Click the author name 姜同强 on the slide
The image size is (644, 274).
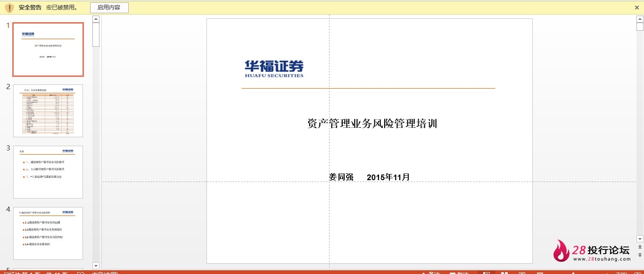pos(341,177)
